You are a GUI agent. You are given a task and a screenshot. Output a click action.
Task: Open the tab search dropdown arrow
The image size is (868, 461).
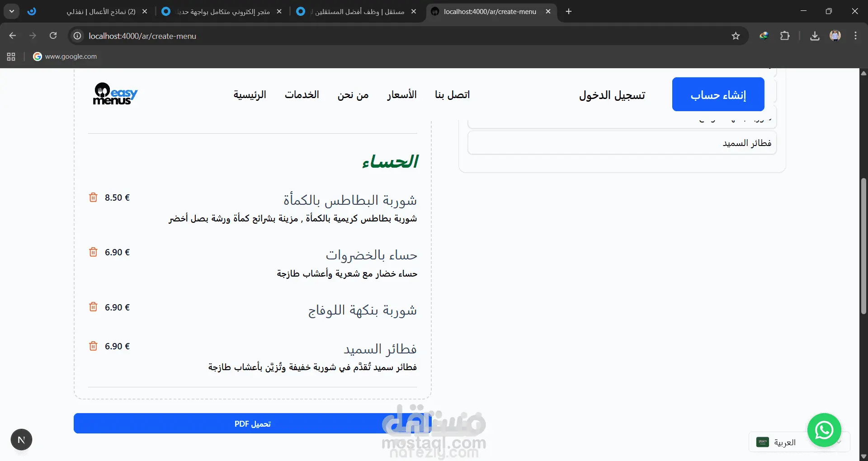pyautogui.click(x=11, y=11)
